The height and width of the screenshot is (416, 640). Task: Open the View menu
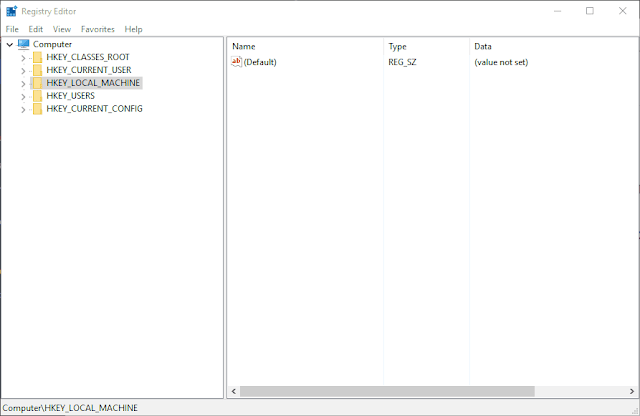tap(62, 29)
